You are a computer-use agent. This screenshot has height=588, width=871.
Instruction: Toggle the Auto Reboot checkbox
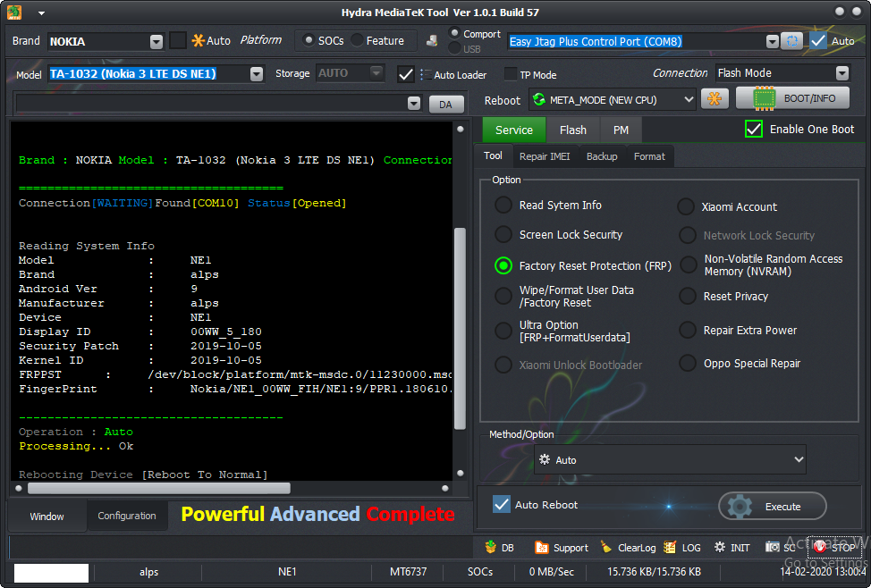coord(501,504)
